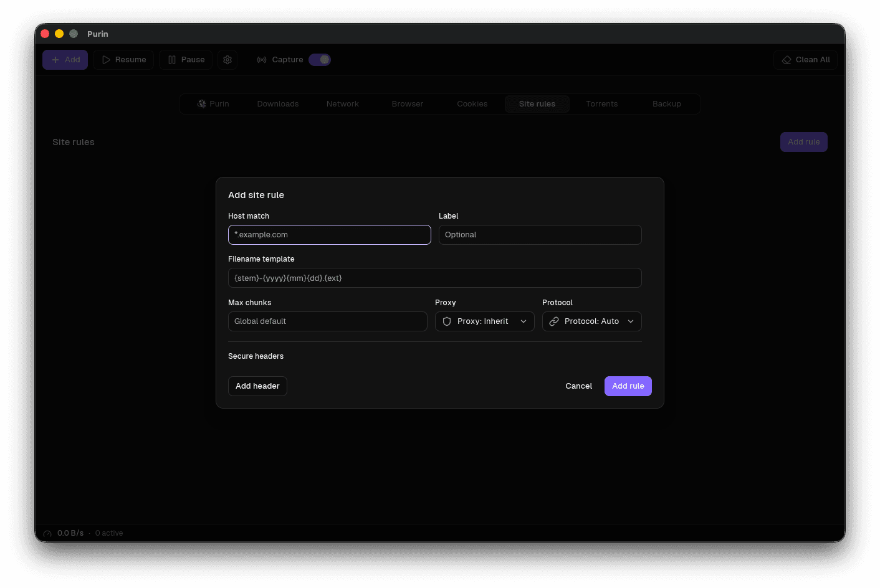Focus the Filename template field
Image resolution: width=880 pixels, height=588 pixels.
coord(435,278)
